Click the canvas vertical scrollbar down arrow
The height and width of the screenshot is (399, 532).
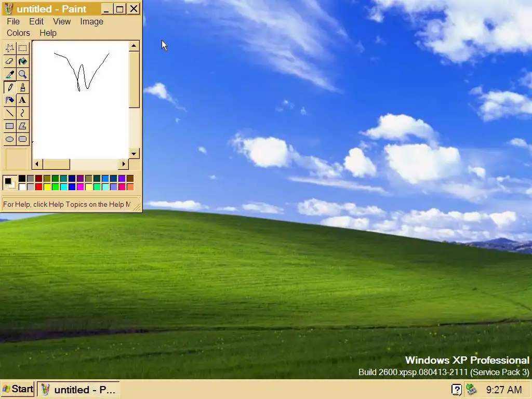click(134, 154)
